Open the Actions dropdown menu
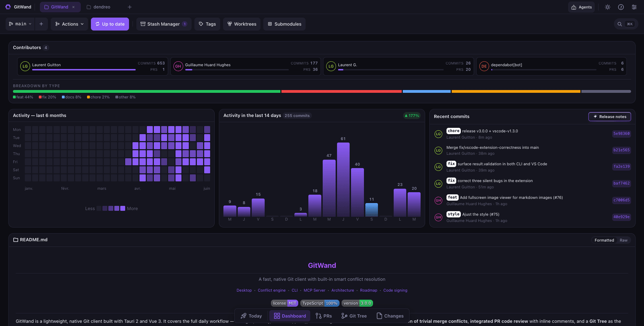This screenshot has width=644, height=326. (69, 24)
